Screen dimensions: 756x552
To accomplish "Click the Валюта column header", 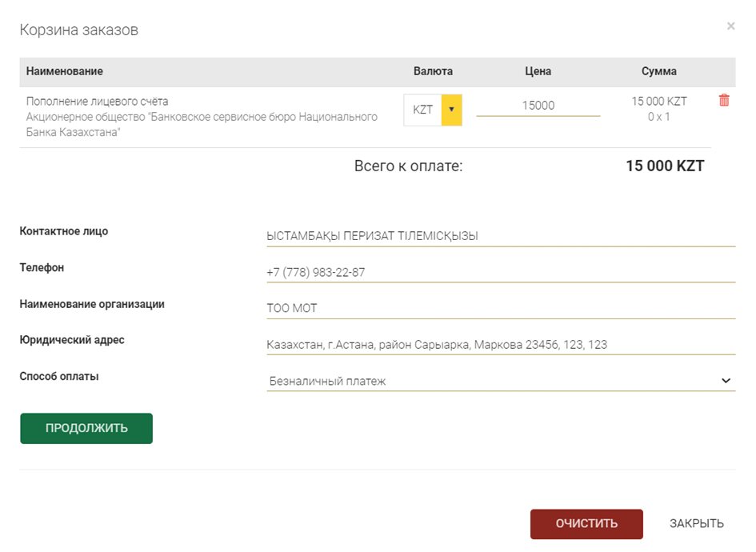I will (433, 72).
